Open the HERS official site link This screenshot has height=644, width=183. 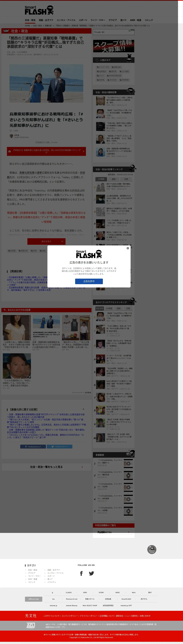click(117, 593)
